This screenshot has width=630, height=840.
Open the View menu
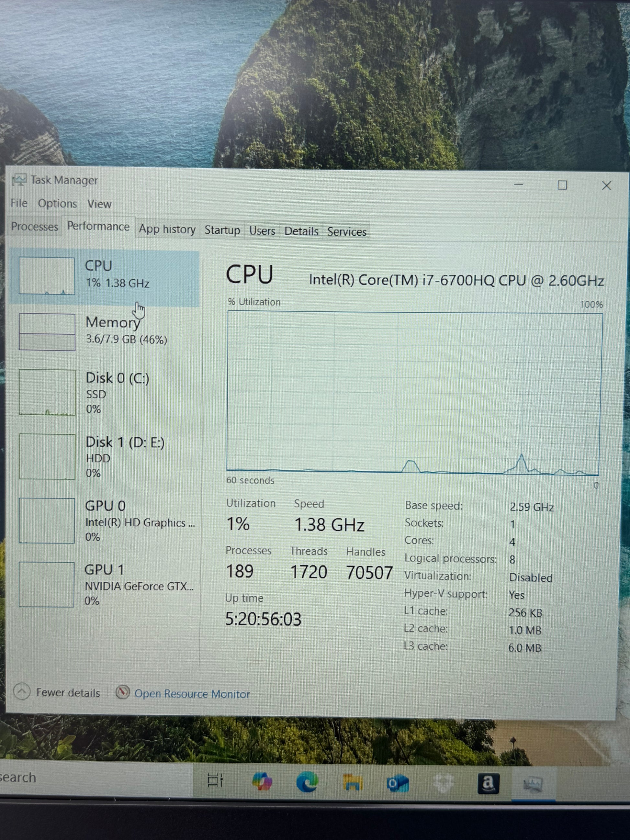(99, 204)
